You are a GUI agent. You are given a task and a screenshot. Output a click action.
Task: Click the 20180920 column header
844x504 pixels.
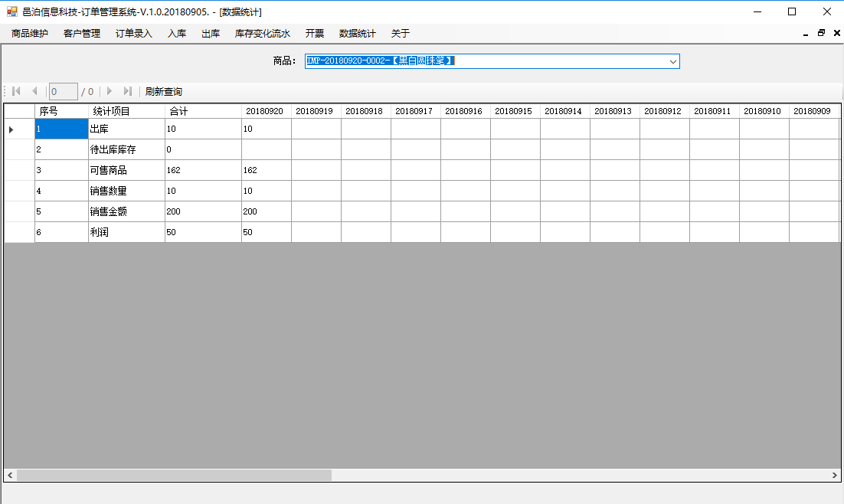[x=266, y=111]
